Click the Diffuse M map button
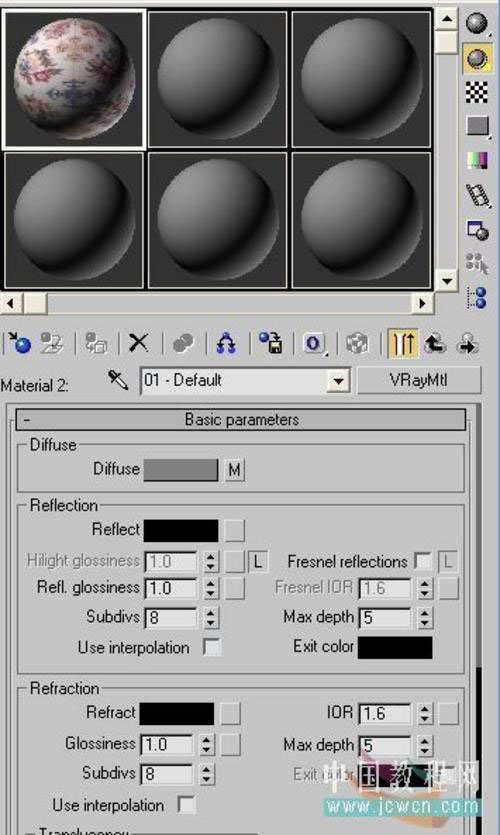Viewport: 500px width, 835px height. pyautogui.click(x=234, y=470)
